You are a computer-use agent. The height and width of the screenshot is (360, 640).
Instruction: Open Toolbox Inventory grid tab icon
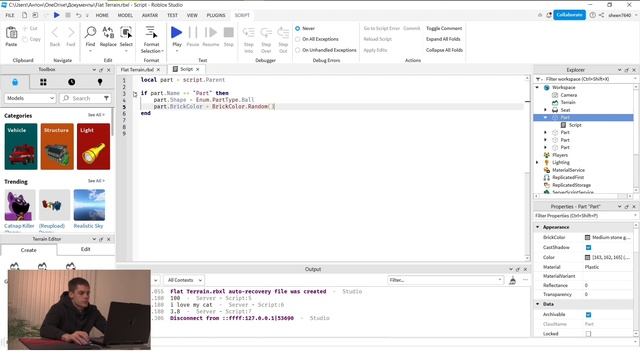(x=43, y=82)
